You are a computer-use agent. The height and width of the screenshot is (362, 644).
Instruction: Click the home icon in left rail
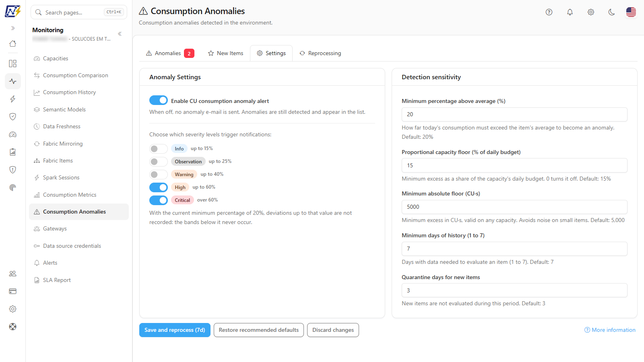point(13,43)
